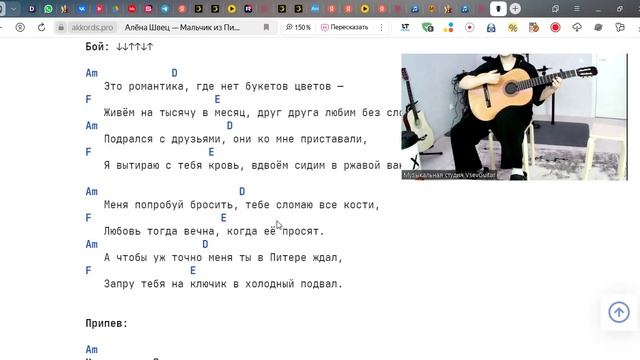This screenshot has height=360, width=640.
Task: Click the cloud download extension icon
Action: point(577,27)
